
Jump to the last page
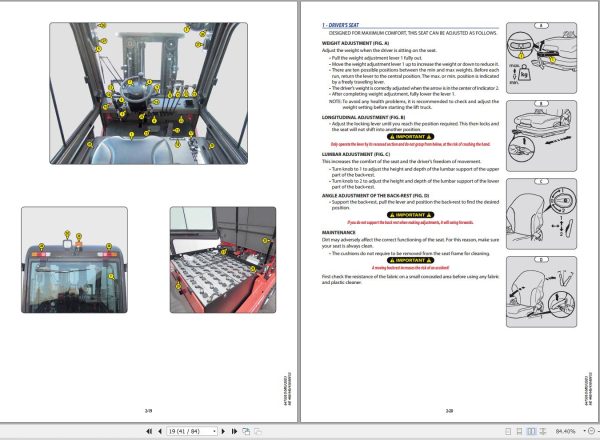click(x=234, y=431)
